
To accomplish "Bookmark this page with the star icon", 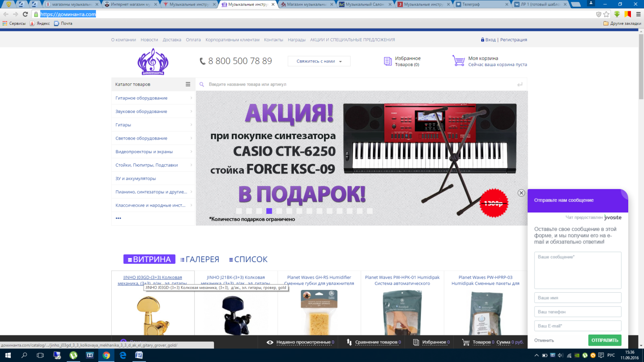I will click(607, 14).
